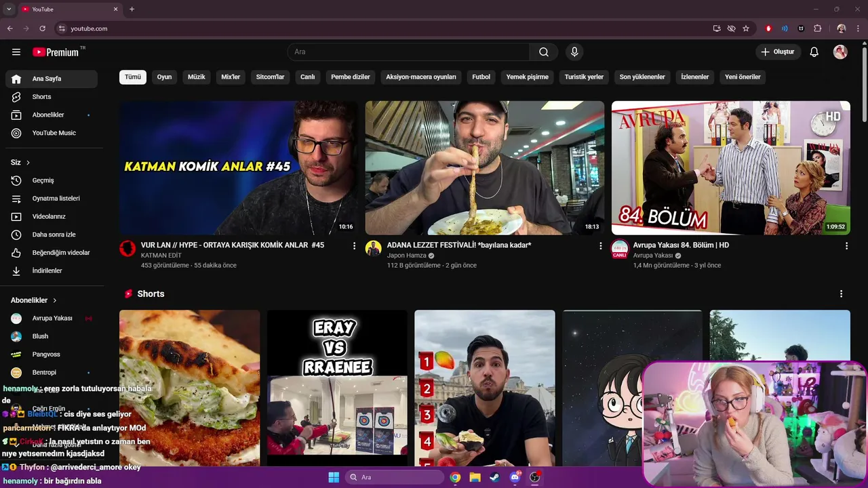Select the Yeni öneriler filter chip
This screenshot has height=488, width=868.
click(743, 77)
